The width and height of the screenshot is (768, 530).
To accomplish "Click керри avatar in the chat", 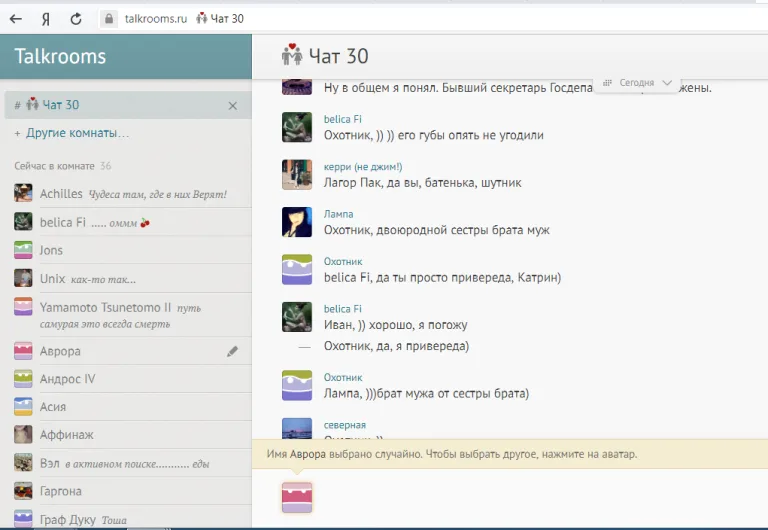I will 297,174.
